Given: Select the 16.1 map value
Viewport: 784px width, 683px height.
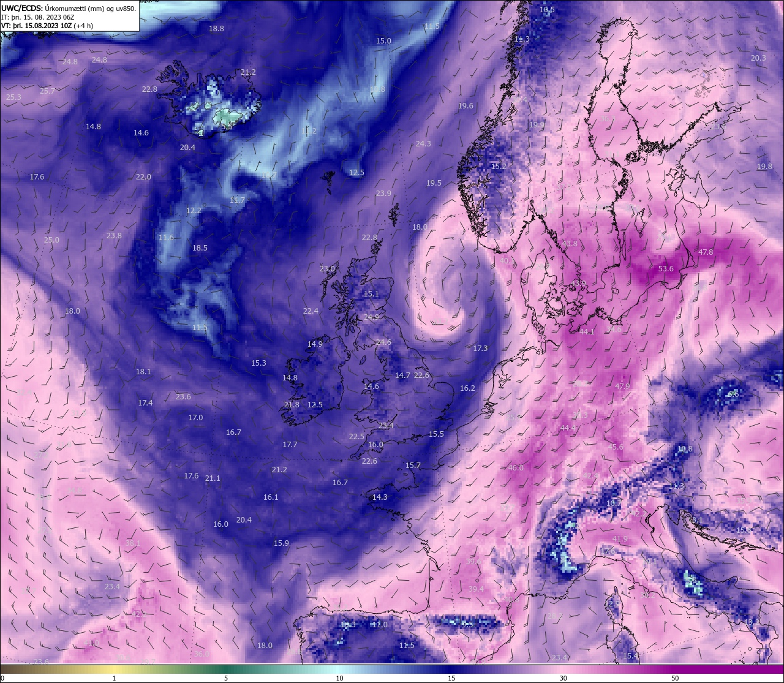Looking at the screenshot, I should (x=271, y=497).
